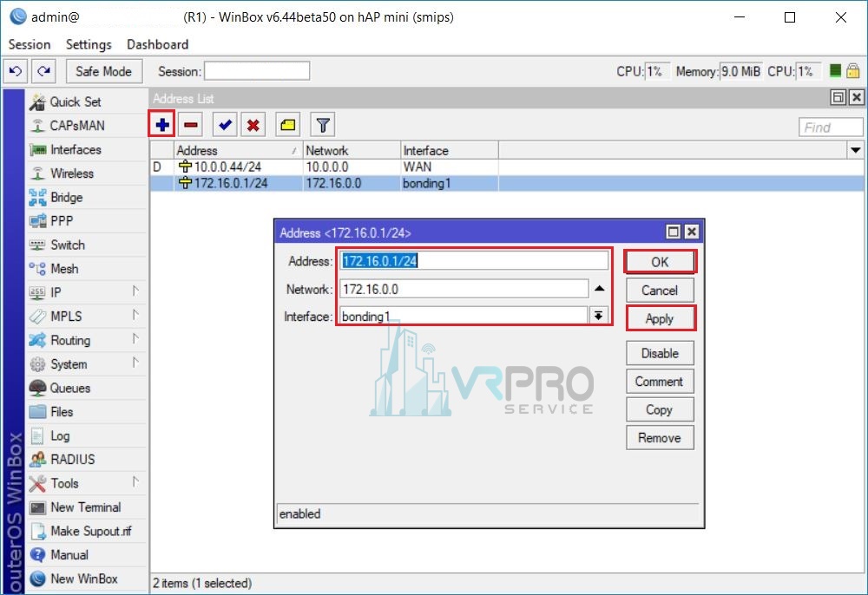Click the 10.0.0.0 network cell
This screenshot has height=595, width=868.
(352, 167)
